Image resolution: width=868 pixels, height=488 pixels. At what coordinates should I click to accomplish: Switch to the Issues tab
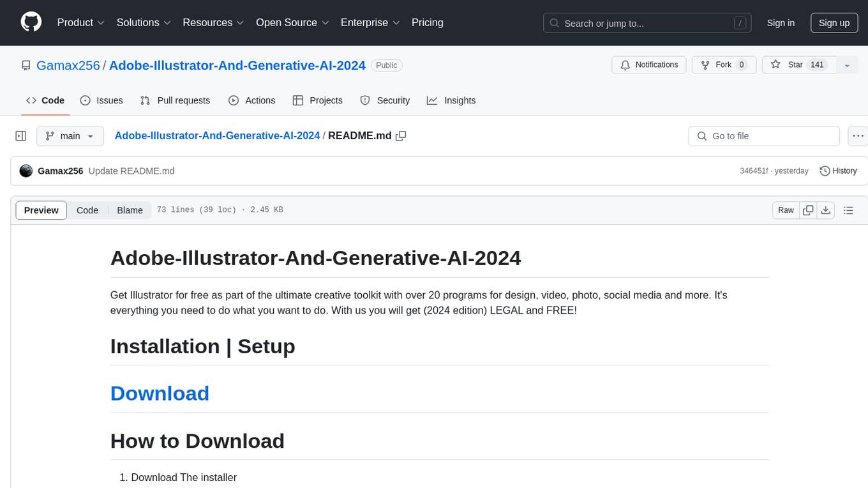coord(101,100)
